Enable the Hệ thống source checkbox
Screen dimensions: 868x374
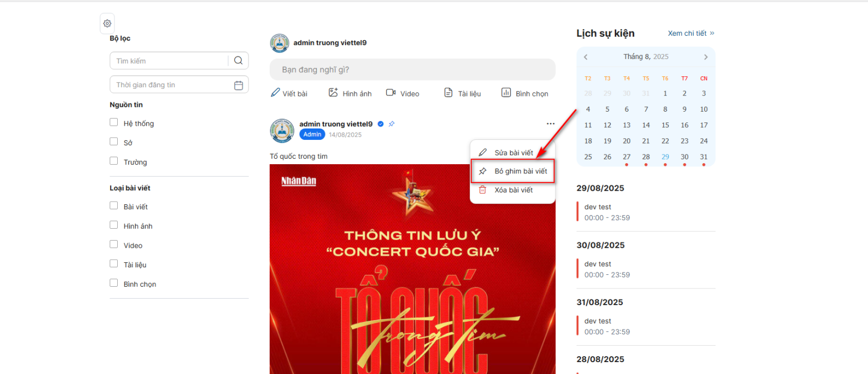coord(114,122)
